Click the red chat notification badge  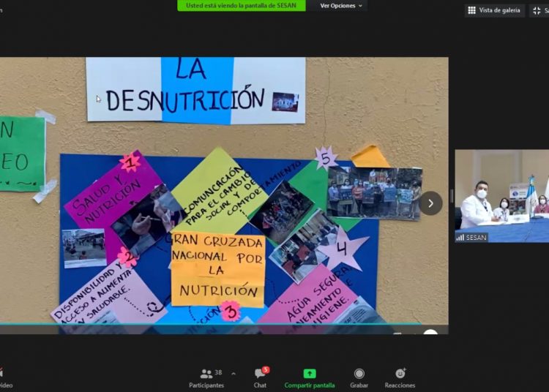(266, 369)
